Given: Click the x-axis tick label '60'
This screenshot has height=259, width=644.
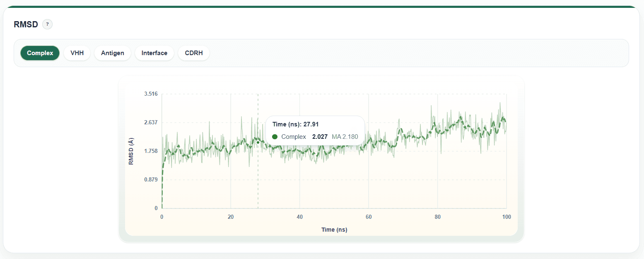Looking at the screenshot, I should (369, 217).
